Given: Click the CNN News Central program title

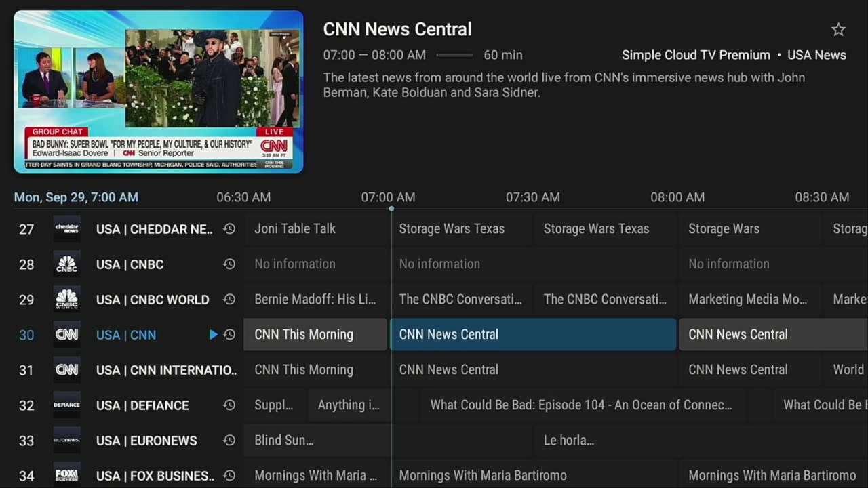Looking at the screenshot, I should point(397,29).
